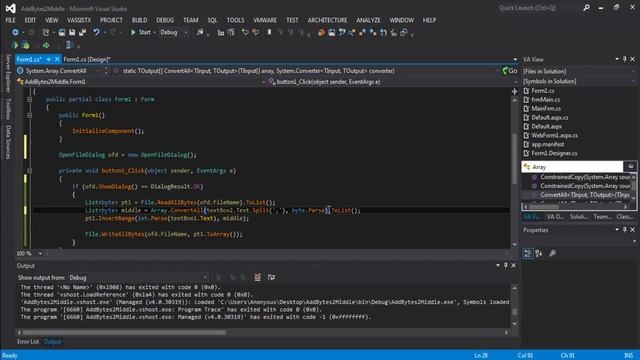
Task: Open Form1.cs in the VA View file list
Action: click(542, 91)
